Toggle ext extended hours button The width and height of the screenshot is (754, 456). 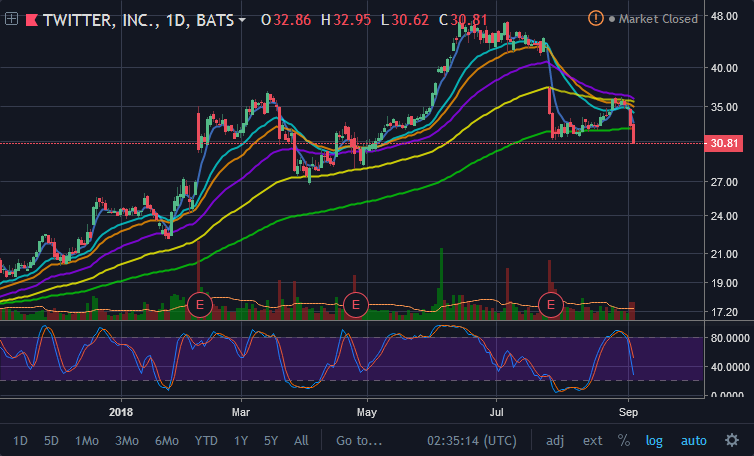[592, 441]
